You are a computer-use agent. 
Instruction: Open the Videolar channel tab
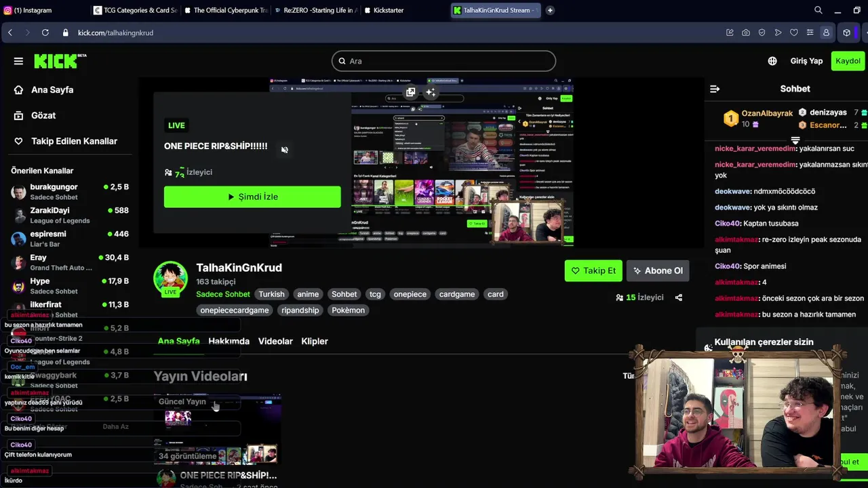(x=275, y=341)
